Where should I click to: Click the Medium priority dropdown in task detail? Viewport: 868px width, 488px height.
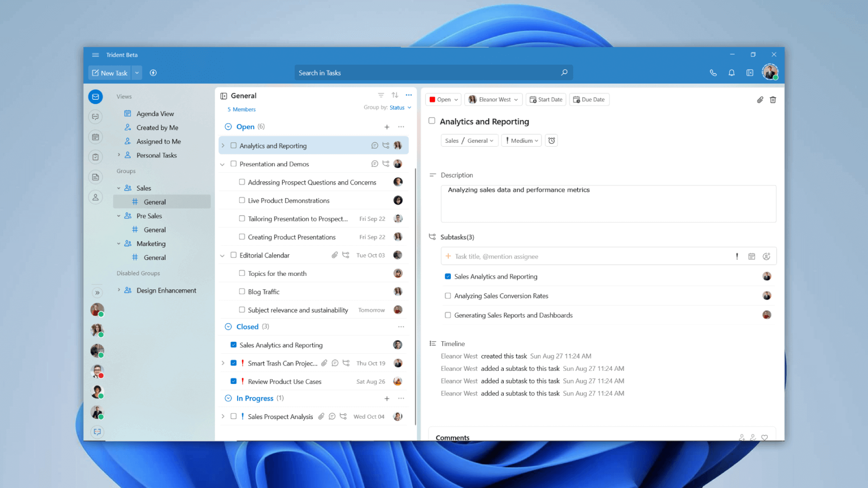tap(521, 140)
